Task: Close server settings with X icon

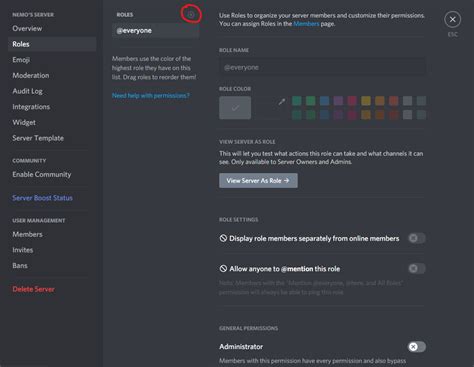Action: click(x=452, y=20)
